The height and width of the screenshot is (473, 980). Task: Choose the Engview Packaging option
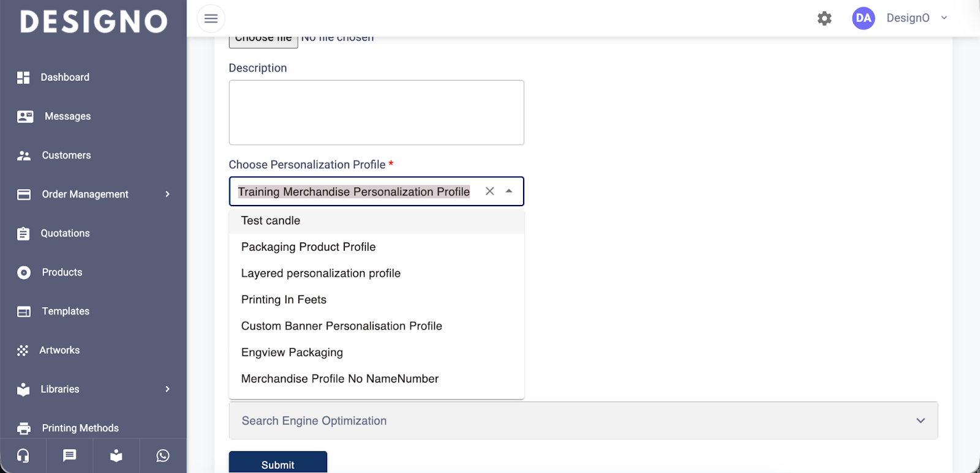292,352
